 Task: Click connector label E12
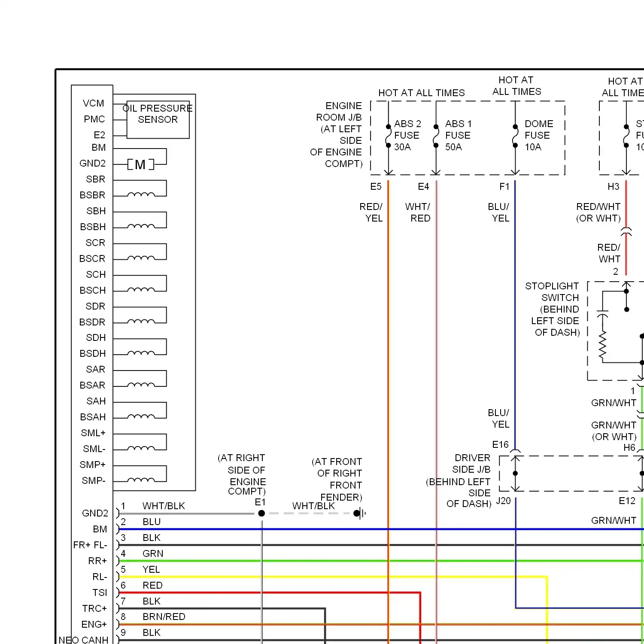627,501
